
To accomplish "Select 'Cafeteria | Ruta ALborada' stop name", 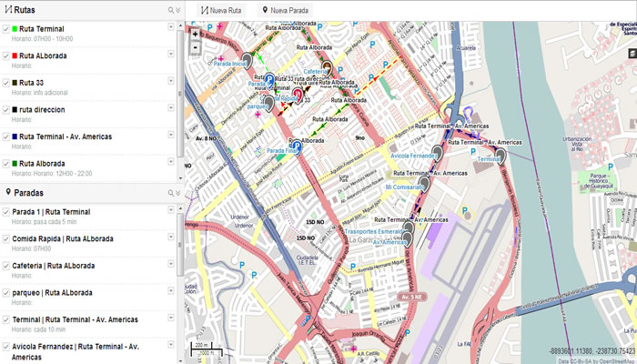I will pos(53,266).
